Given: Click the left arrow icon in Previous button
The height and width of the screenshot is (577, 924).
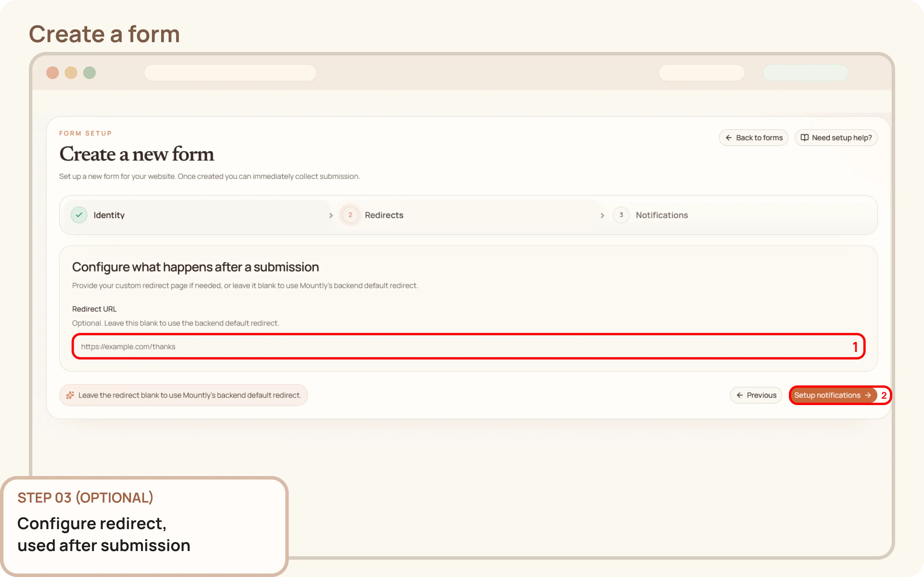Looking at the screenshot, I should 740,395.
